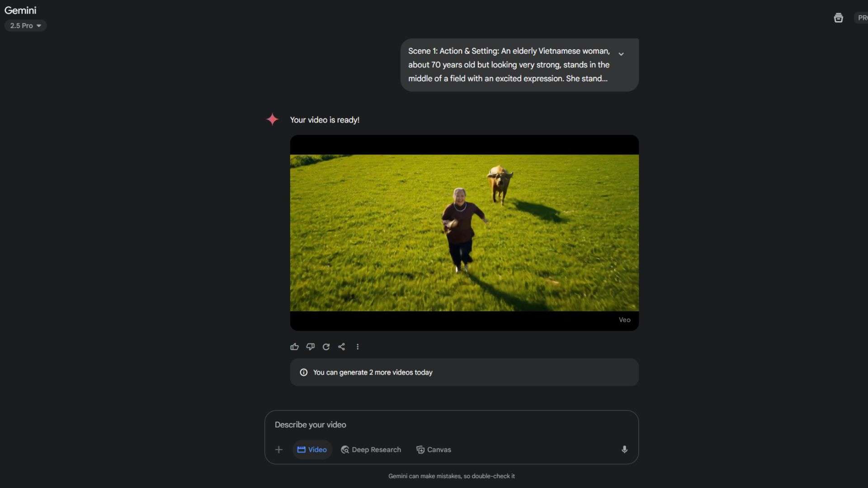Play the generated Veo video thumbnail
Image resolution: width=868 pixels, height=488 pixels.
point(464,233)
